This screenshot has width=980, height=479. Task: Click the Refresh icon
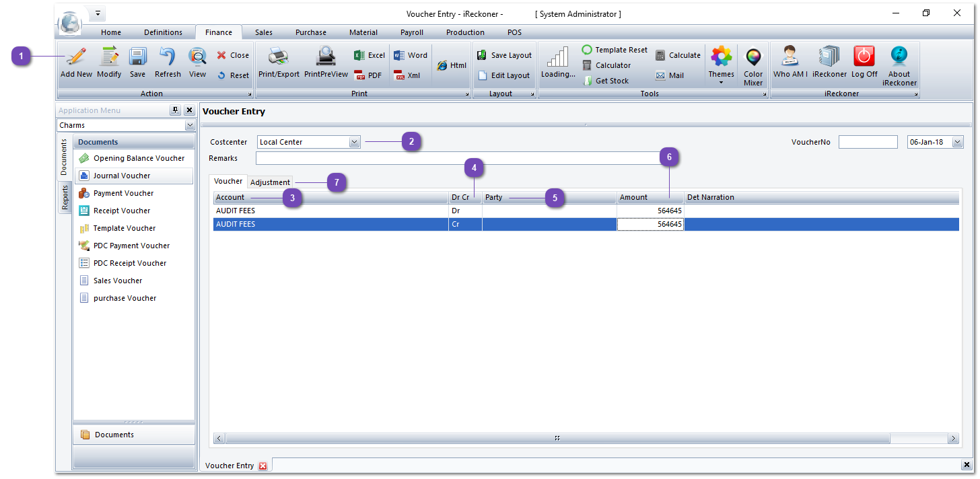[168, 57]
